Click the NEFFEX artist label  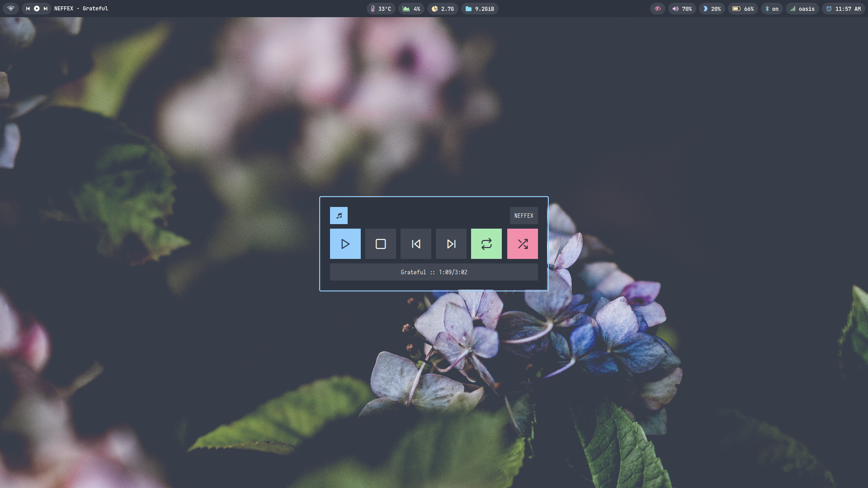point(524,216)
